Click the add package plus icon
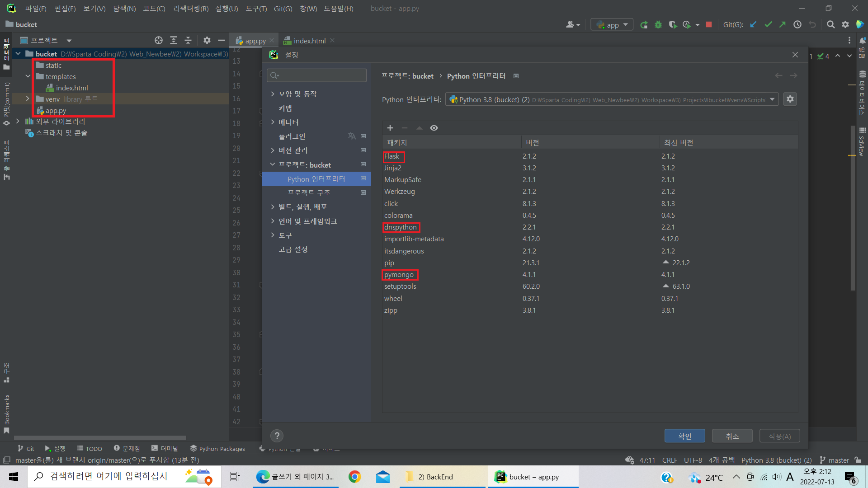This screenshot has width=868, height=488. tap(390, 128)
